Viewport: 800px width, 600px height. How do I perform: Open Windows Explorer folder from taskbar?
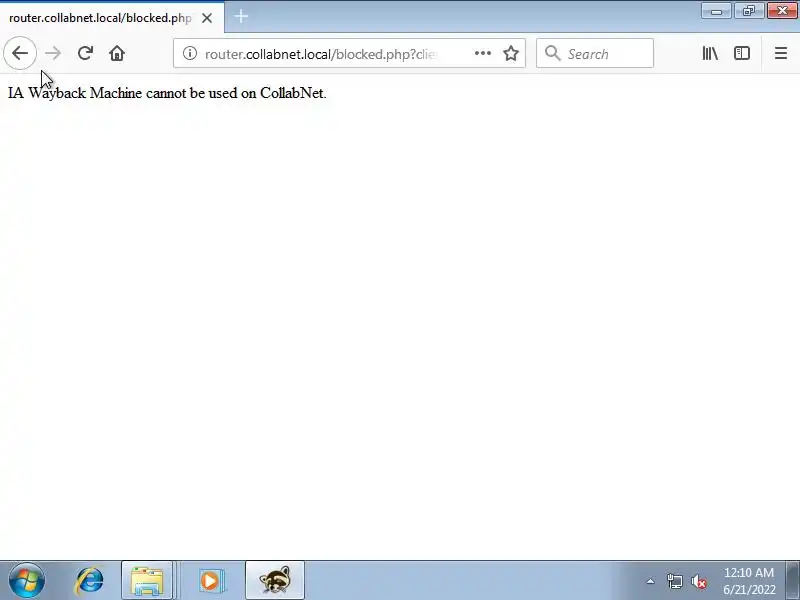click(x=147, y=581)
